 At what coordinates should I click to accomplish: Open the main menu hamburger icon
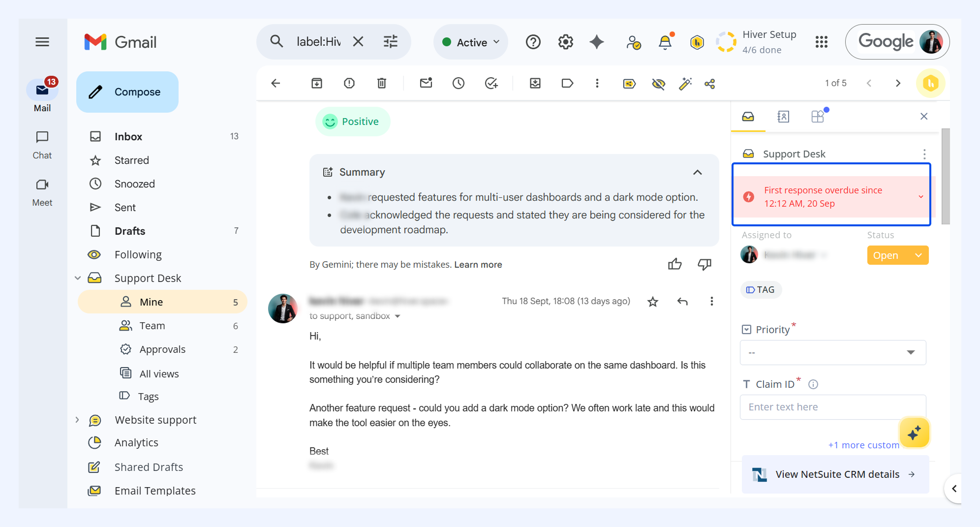click(x=42, y=42)
